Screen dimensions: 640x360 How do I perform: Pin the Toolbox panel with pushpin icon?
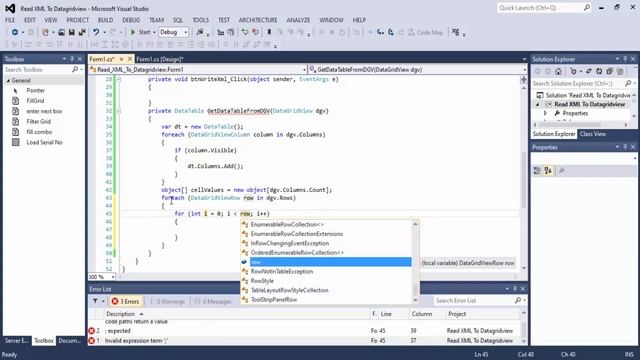[72, 59]
